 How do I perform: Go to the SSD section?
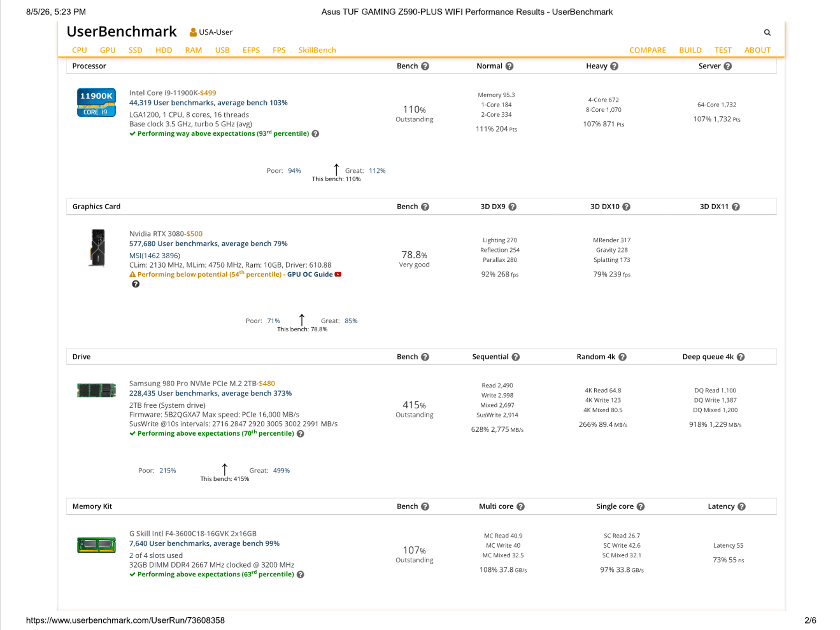pyautogui.click(x=135, y=50)
